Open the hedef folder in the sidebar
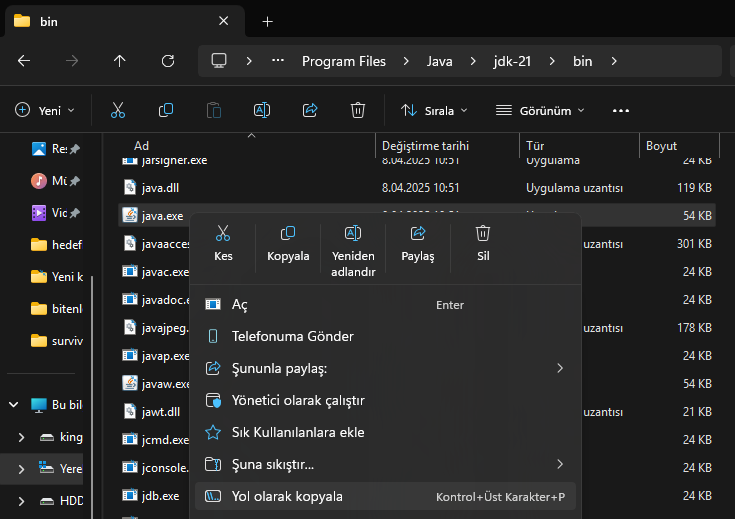 pyautogui.click(x=55, y=245)
